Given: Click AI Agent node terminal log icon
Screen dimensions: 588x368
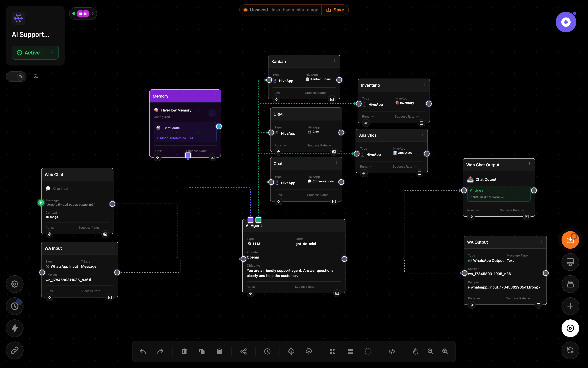Looking at the screenshot, I should click(x=337, y=293).
